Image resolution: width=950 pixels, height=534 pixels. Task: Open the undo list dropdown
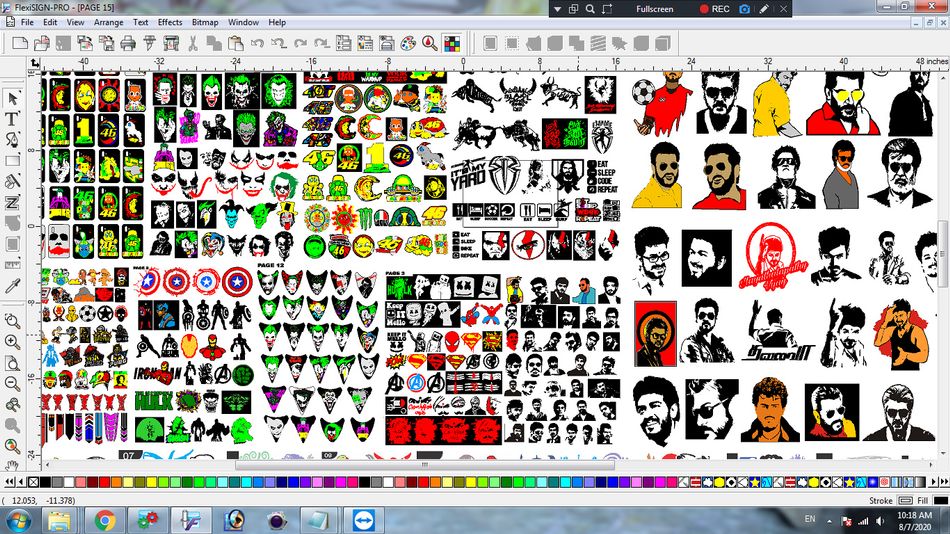pos(279,43)
